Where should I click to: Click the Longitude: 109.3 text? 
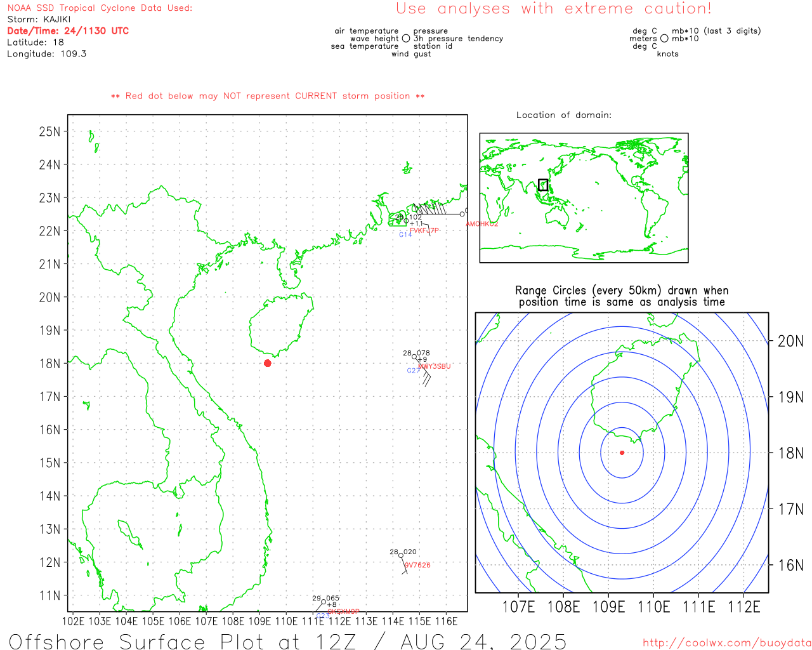(x=47, y=54)
